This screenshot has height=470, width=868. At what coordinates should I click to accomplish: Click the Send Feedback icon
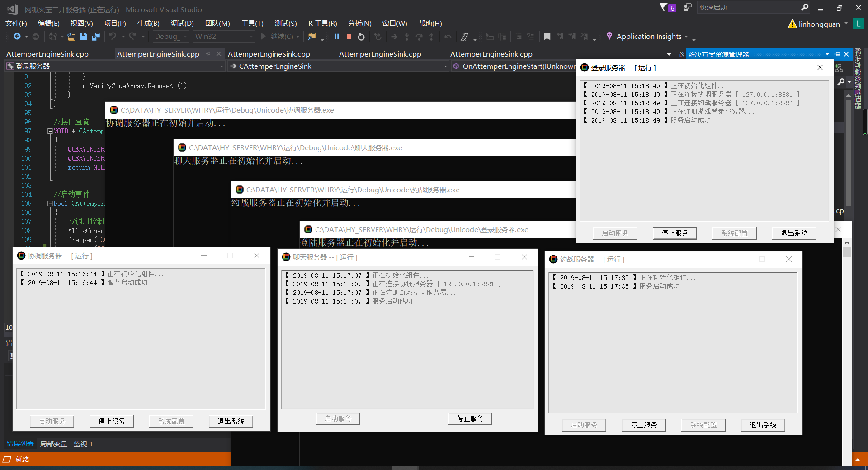(687, 8)
